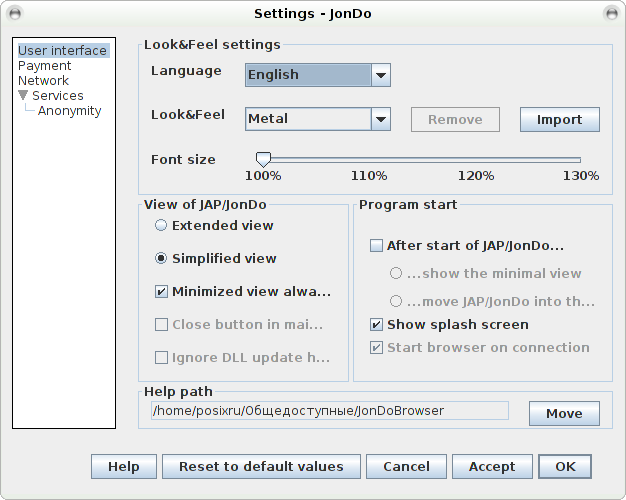The height and width of the screenshot is (500, 626).
Task: Collapse the Services tree triangle
Action: point(23,95)
